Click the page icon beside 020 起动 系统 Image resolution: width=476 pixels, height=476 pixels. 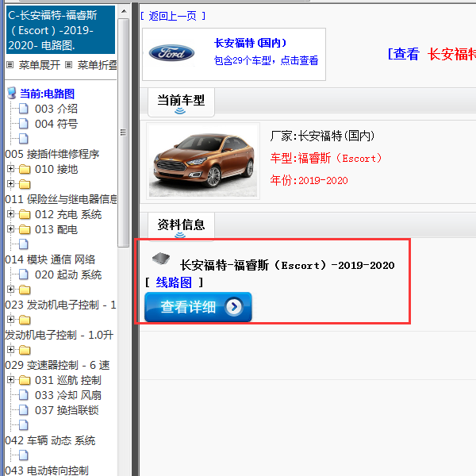[x=24, y=274]
